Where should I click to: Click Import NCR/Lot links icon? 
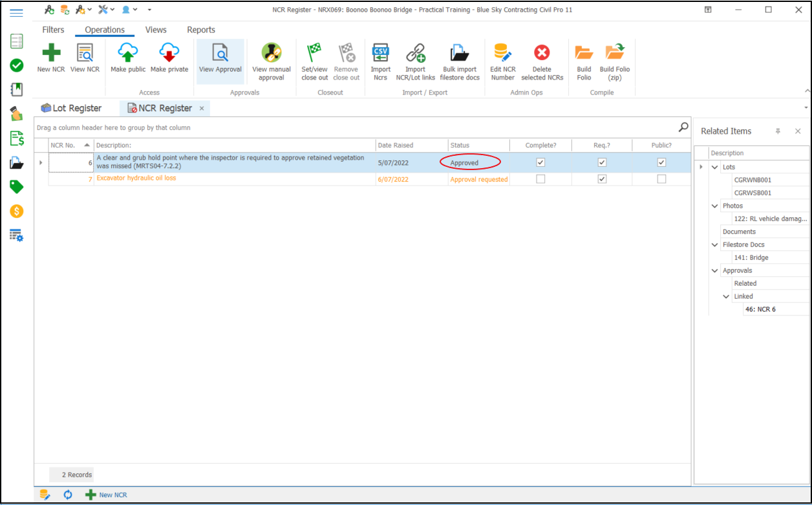click(415, 53)
